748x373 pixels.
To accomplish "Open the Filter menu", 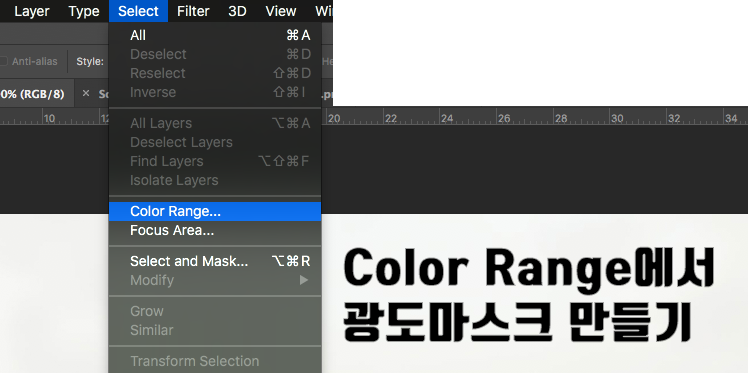I will tap(193, 11).
